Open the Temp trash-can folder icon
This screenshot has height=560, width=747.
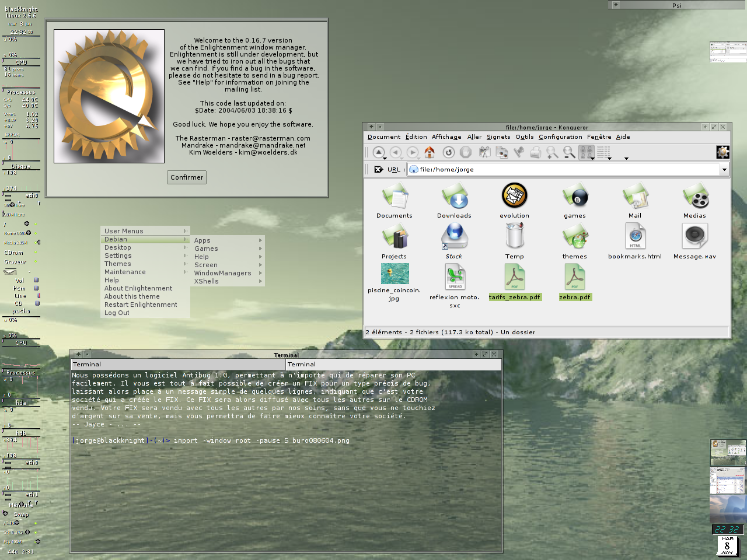coord(514,237)
